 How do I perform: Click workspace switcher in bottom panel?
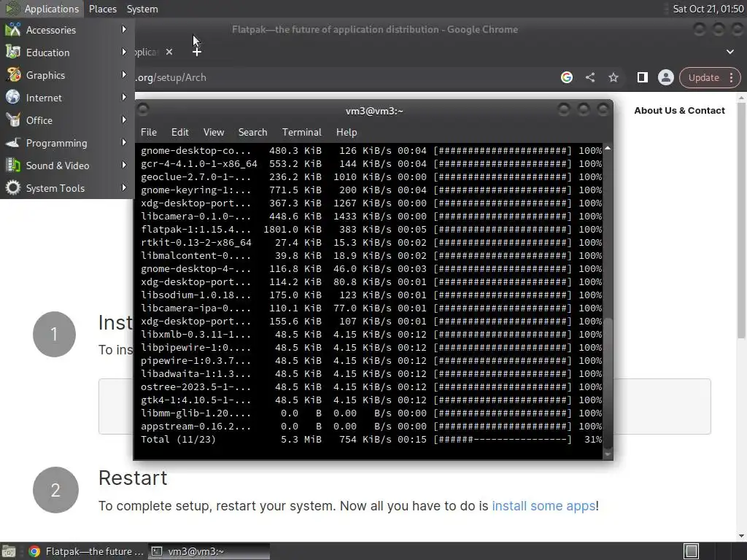pos(691,551)
